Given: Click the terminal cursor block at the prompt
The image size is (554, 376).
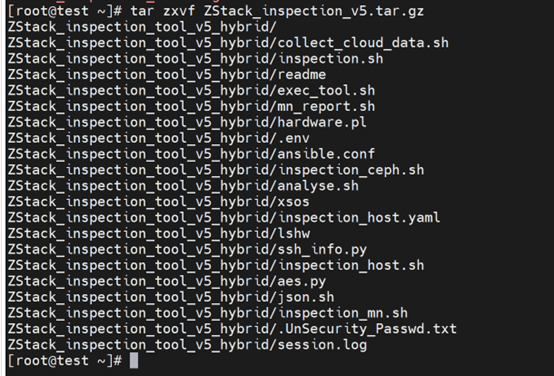Looking at the screenshot, I should 134,361.
